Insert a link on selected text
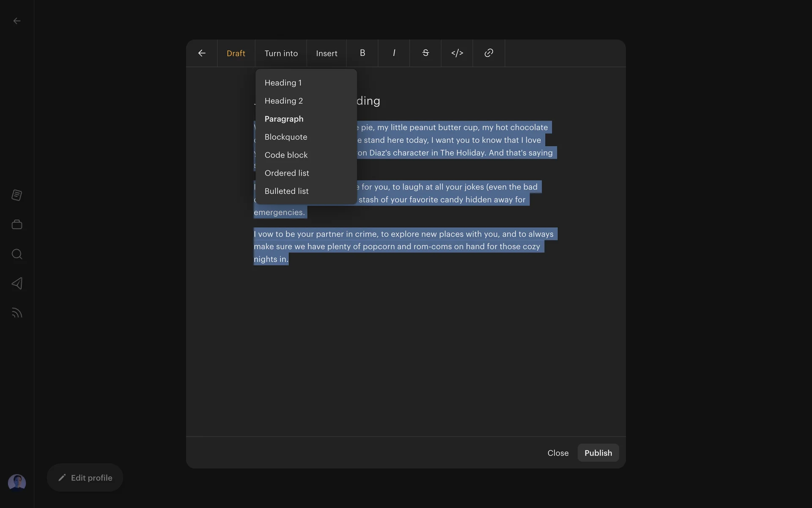This screenshot has width=812, height=508. click(x=488, y=53)
